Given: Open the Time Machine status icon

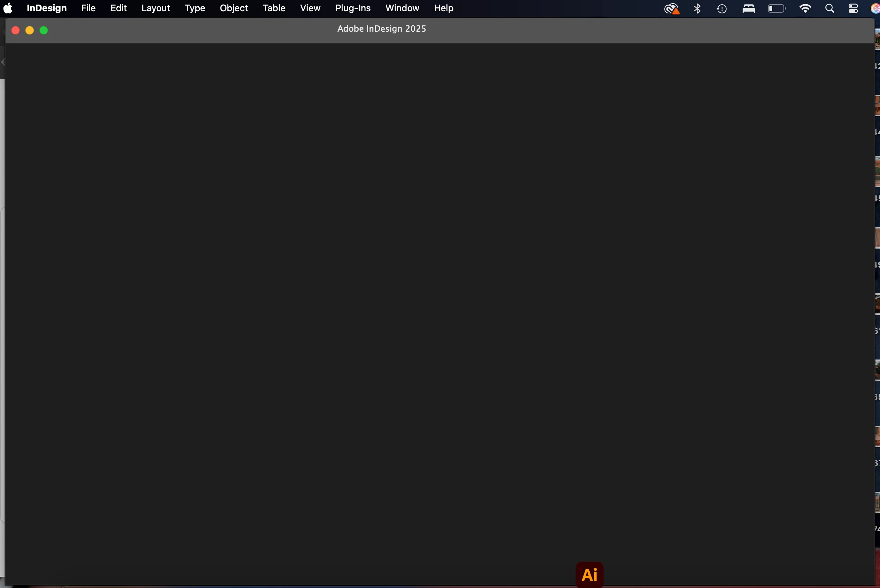Looking at the screenshot, I should [722, 8].
